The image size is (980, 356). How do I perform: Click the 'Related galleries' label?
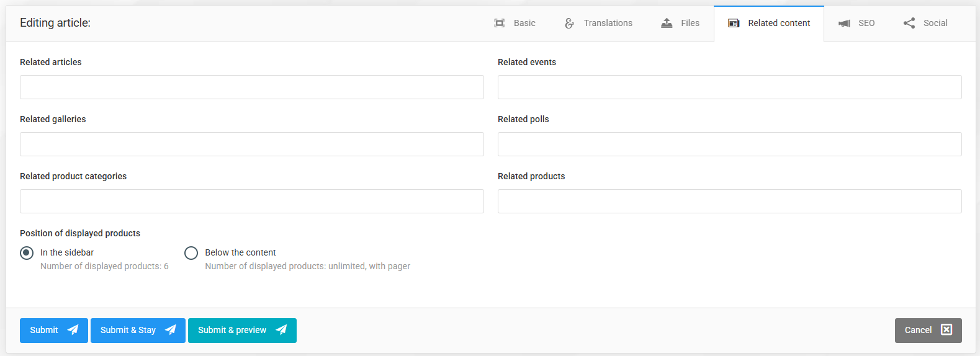click(53, 119)
